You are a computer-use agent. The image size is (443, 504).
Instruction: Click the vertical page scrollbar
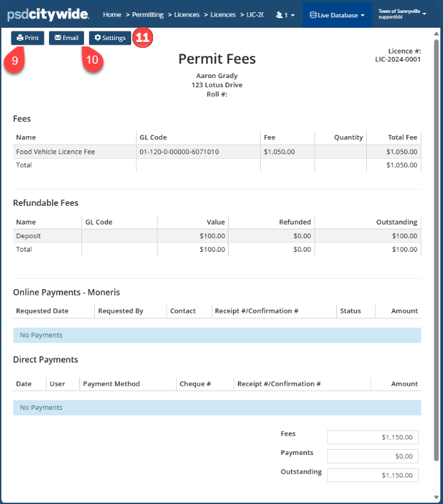pos(437,258)
